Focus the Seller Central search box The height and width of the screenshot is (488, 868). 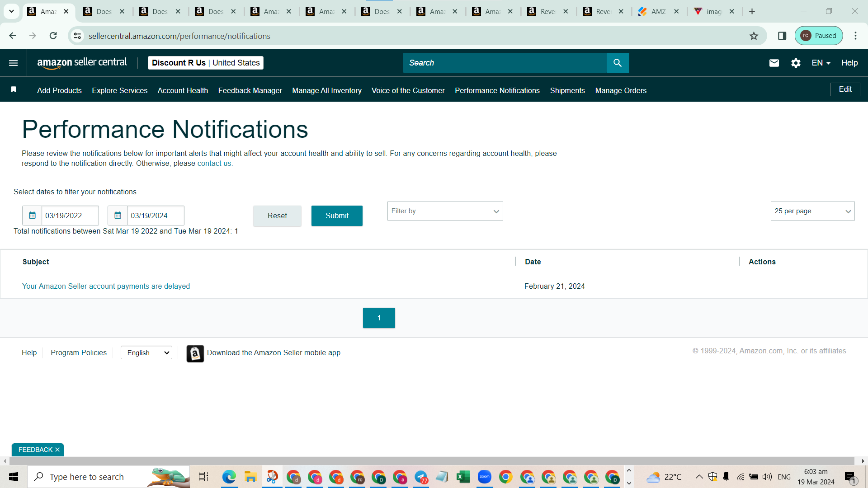click(x=505, y=63)
